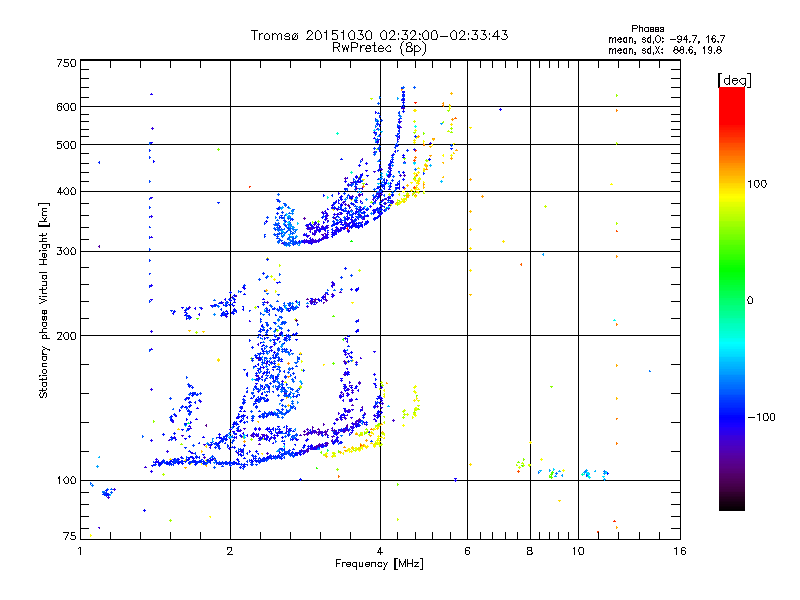Click the 'Phases' header label
The image size is (800, 600).
pos(647,29)
